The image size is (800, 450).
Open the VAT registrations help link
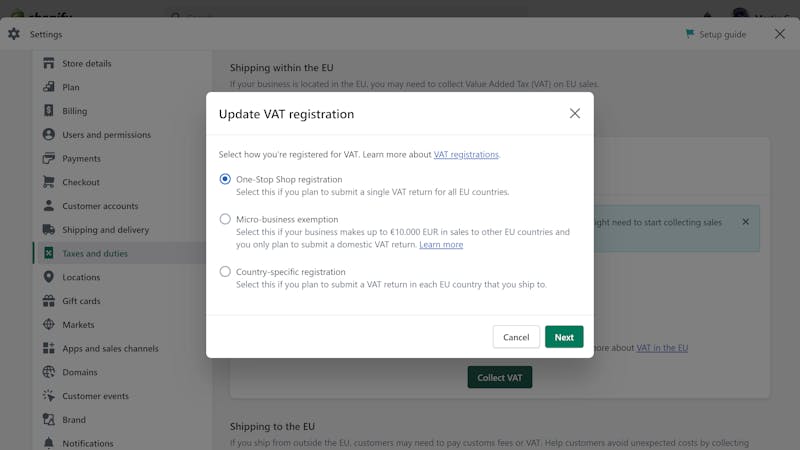click(x=466, y=154)
